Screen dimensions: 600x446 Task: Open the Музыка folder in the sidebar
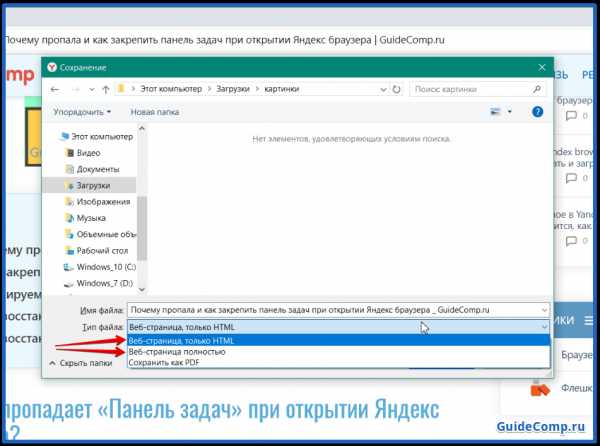point(91,217)
